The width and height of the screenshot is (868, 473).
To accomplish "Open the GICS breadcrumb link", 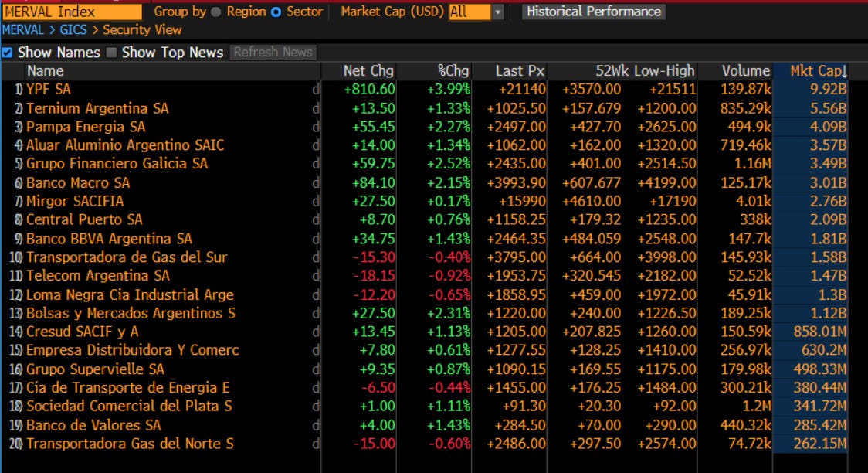I will pyautogui.click(x=73, y=30).
